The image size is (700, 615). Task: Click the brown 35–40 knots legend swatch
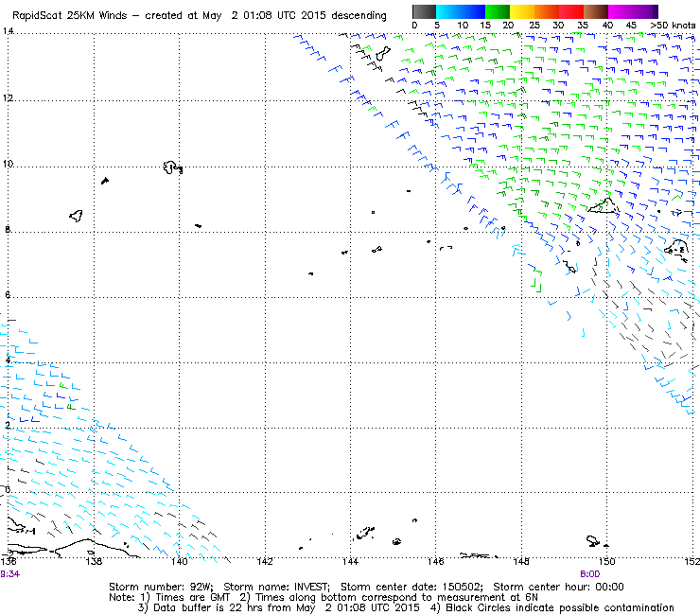point(596,11)
